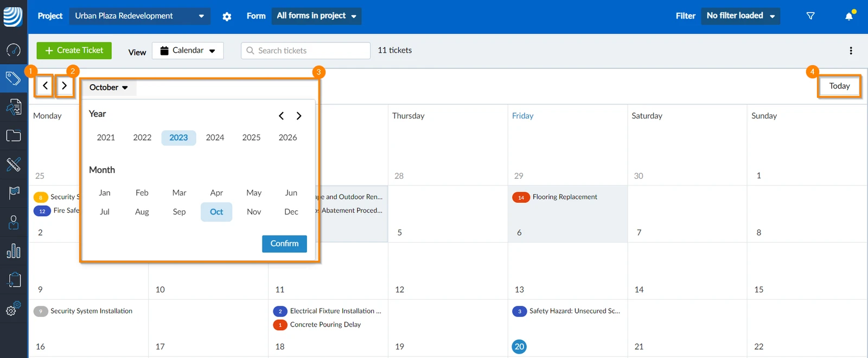868x358 pixels.
Task: Select month Nov
Action: tap(254, 212)
